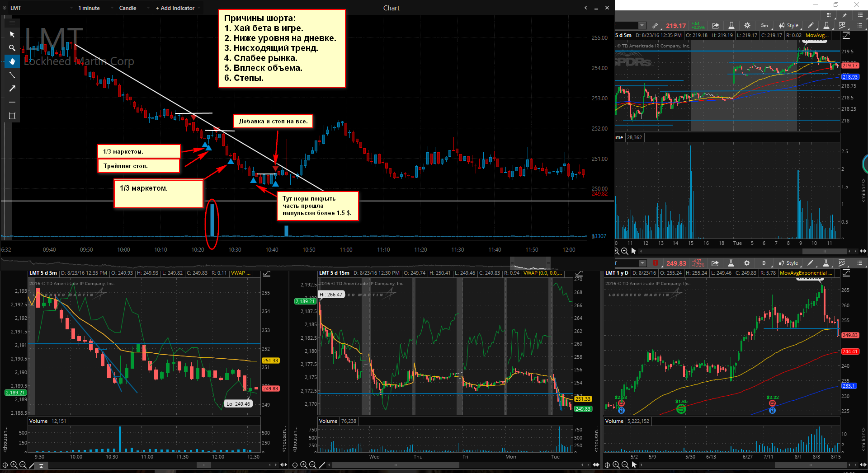Open the list menu icon in top-right chart toolbar
The height and width of the screenshot is (473, 868).
[x=860, y=26]
